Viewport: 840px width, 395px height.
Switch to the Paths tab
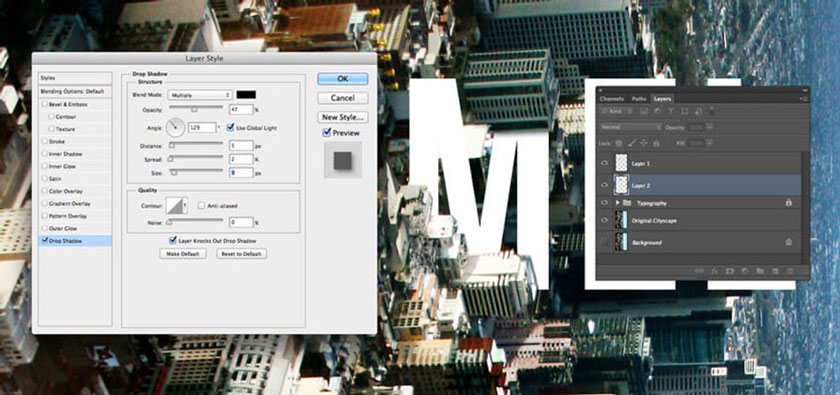click(x=639, y=99)
